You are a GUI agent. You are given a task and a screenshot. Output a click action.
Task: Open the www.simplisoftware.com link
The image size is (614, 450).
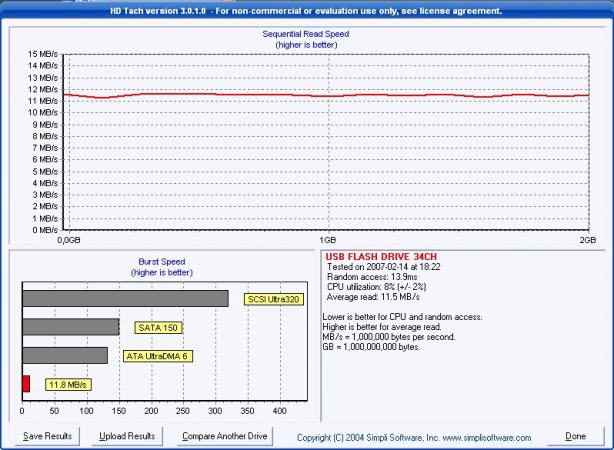point(487,437)
